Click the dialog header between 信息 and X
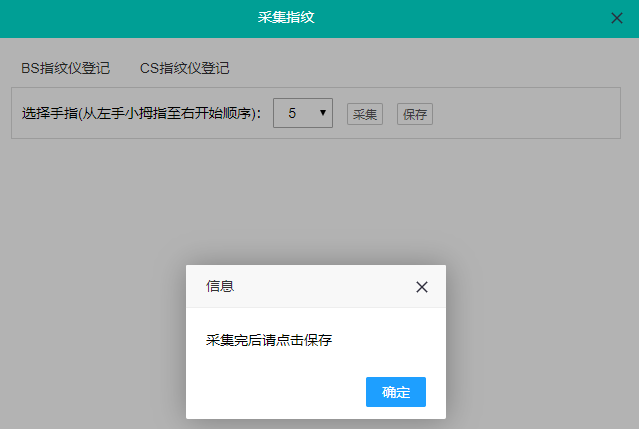The width and height of the screenshot is (639, 429). pos(320,286)
